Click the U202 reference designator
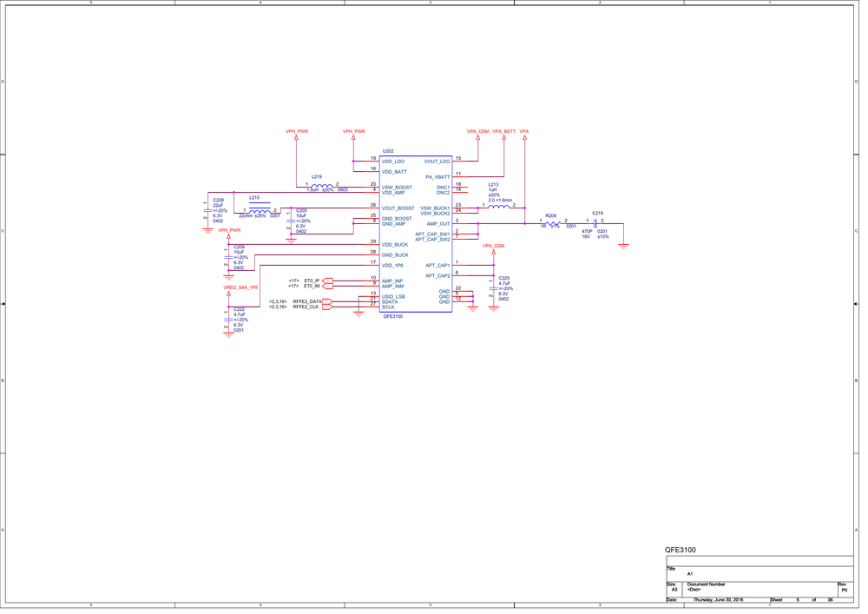Screen dimensions: 868x614 click(x=388, y=151)
